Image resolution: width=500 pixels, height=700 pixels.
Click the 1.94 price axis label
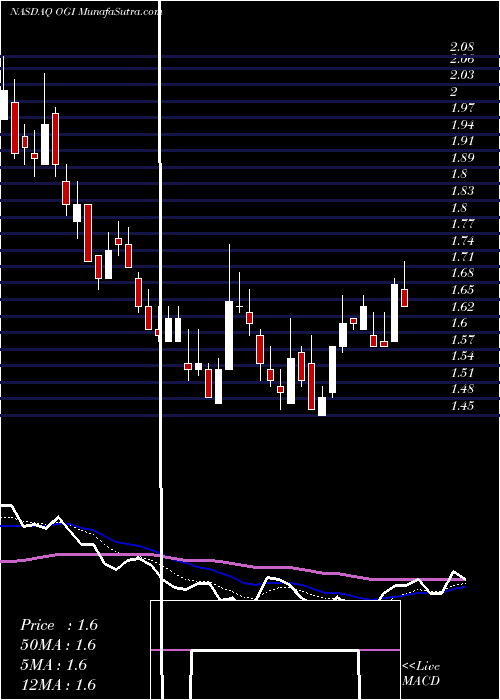pos(462,124)
